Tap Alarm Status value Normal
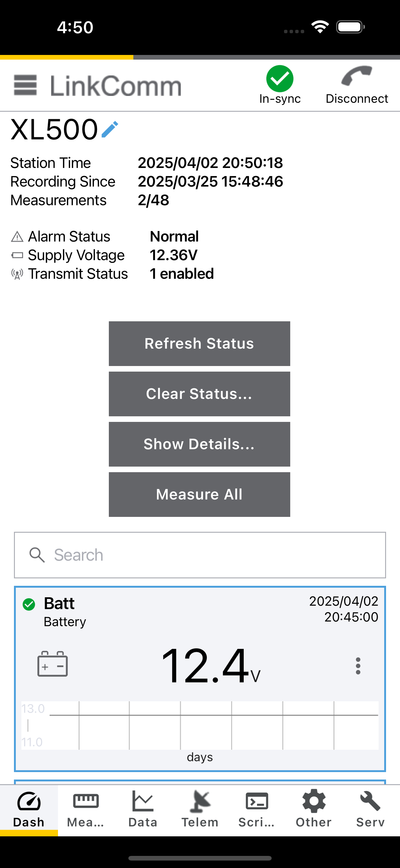 pos(174,237)
